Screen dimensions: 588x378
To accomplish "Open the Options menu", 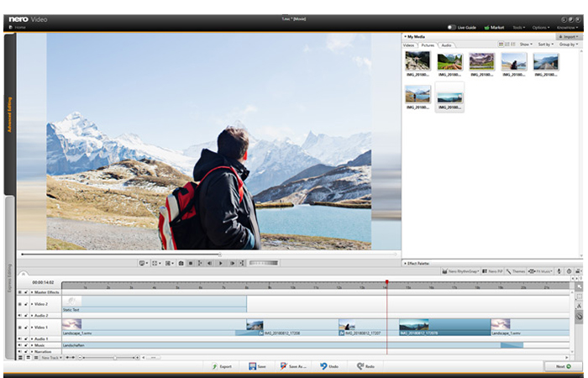I will 541,27.
